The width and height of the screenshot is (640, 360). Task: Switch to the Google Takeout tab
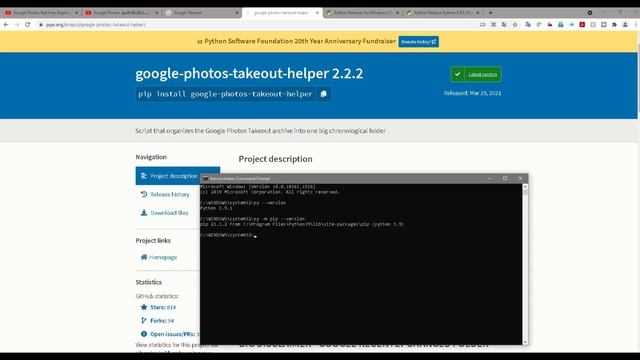point(202,13)
